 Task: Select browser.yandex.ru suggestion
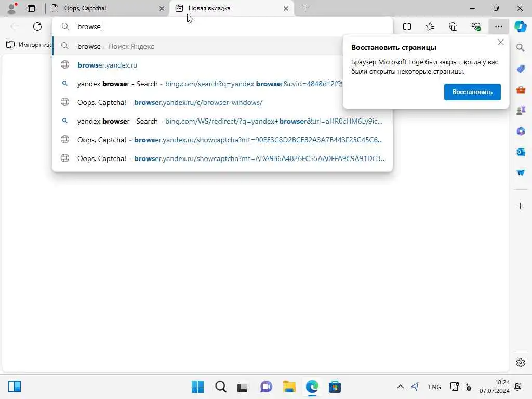pos(197,65)
